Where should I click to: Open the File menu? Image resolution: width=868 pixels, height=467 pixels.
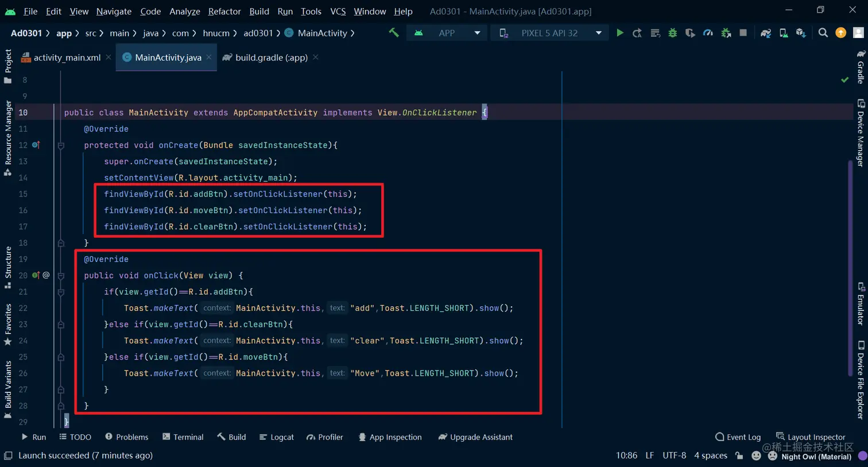click(30, 11)
